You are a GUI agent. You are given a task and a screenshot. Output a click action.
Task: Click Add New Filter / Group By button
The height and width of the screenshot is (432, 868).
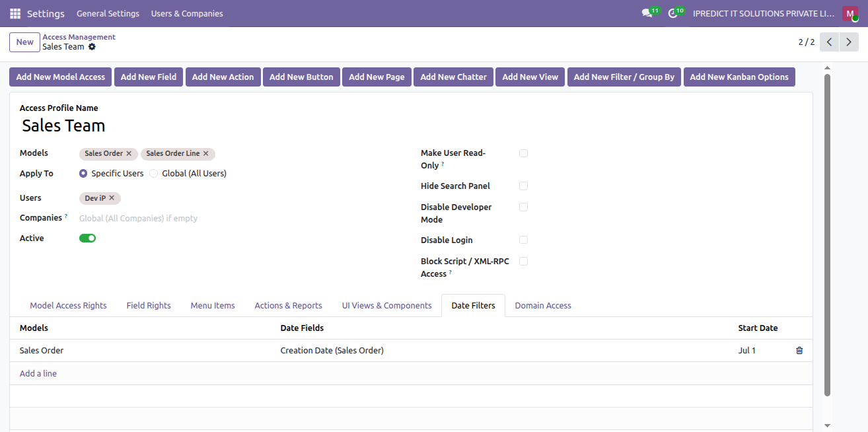pos(624,77)
